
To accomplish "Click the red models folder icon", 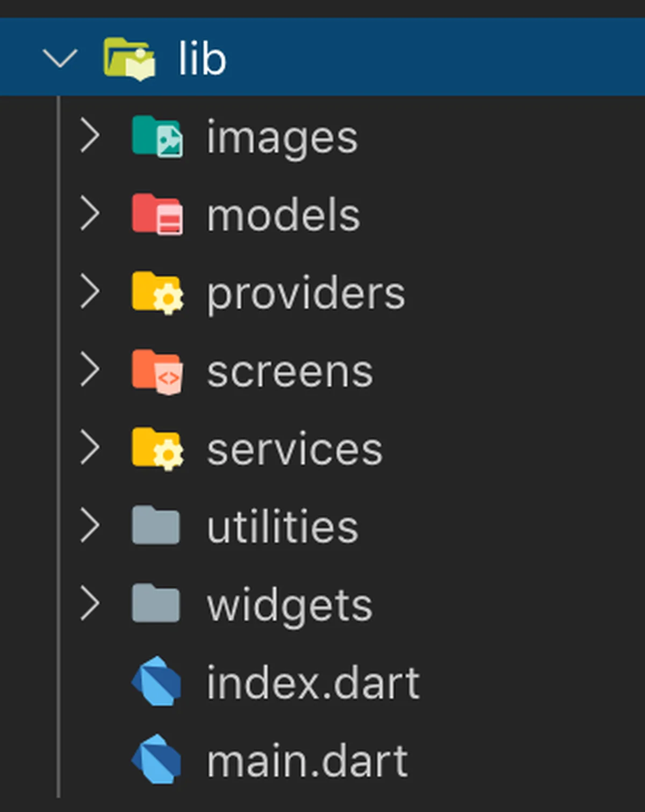I will click(157, 215).
